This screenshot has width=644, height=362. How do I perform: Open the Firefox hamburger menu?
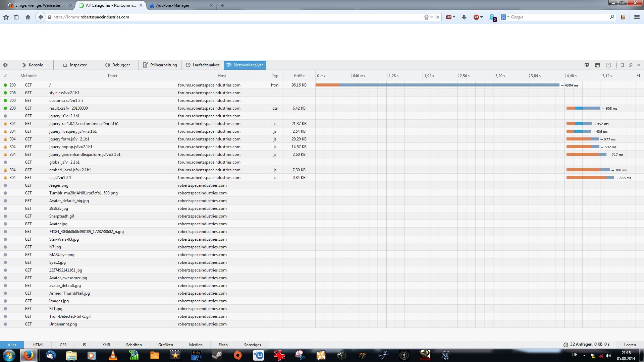coord(637,17)
